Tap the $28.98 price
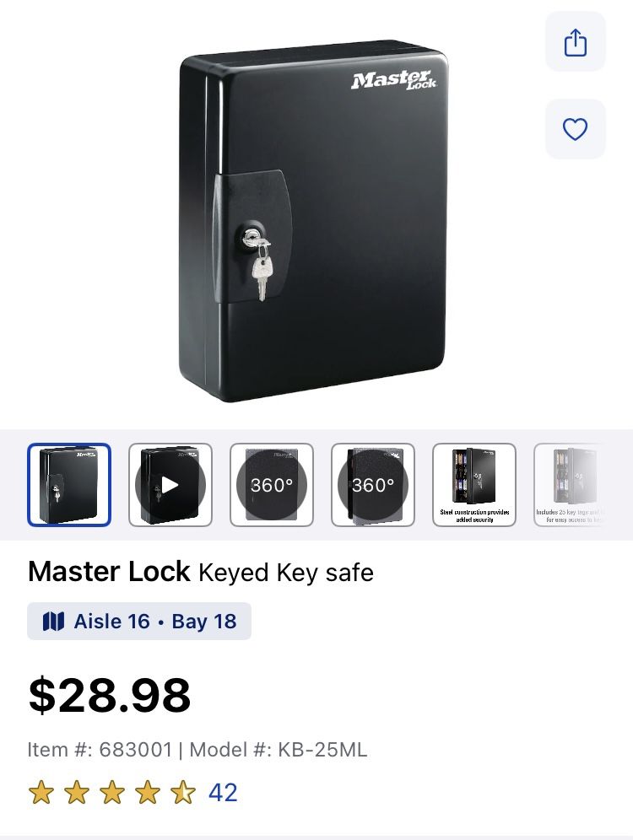 point(110,695)
